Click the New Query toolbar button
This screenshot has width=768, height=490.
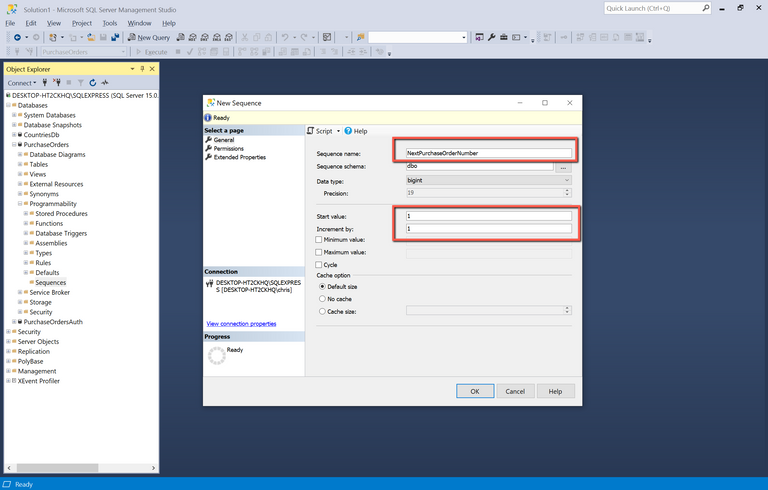(x=149, y=37)
